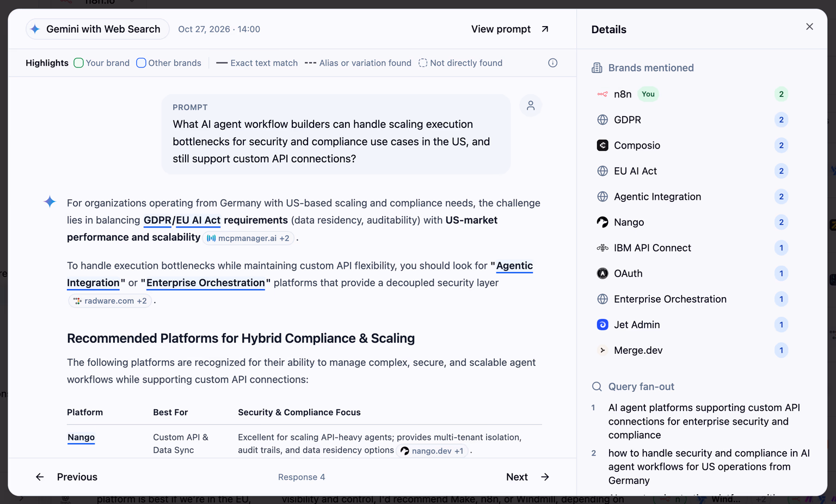Click the EU AI Act globe icon
The image size is (836, 504).
tap(603, 171)
